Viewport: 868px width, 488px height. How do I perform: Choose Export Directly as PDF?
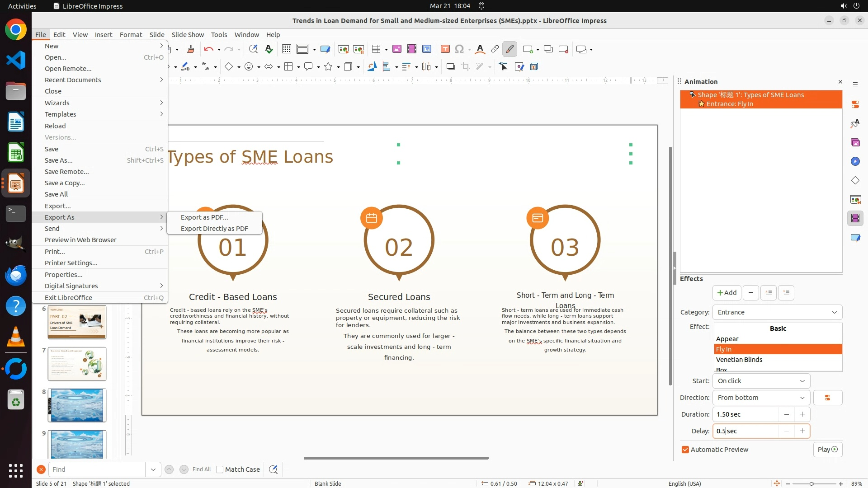[214, 229]
